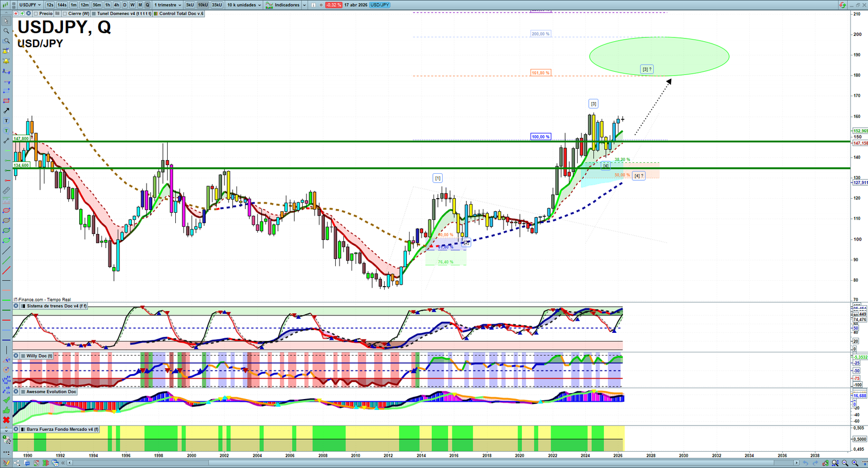Switch to the 144s timeframe
Screen dimensions: 868x468
coord(62,5)
